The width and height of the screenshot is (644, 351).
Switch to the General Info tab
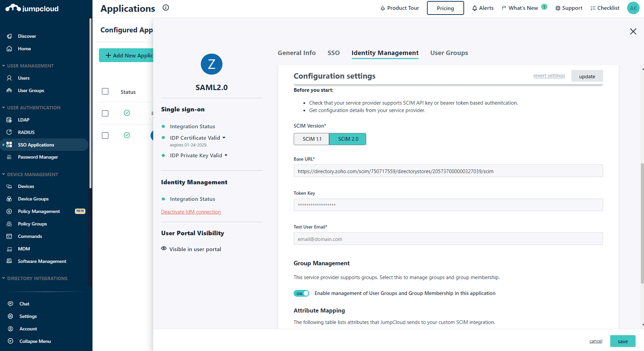[x=297, y=53]
